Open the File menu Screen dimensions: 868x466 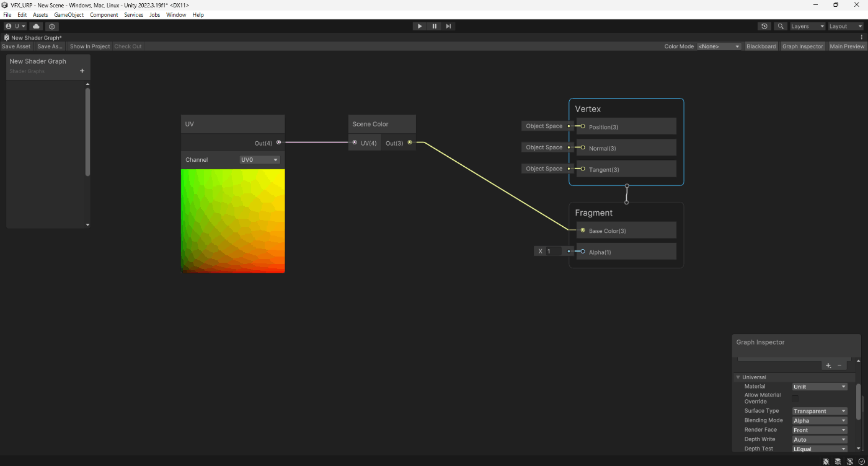click(x=7, y=15)
